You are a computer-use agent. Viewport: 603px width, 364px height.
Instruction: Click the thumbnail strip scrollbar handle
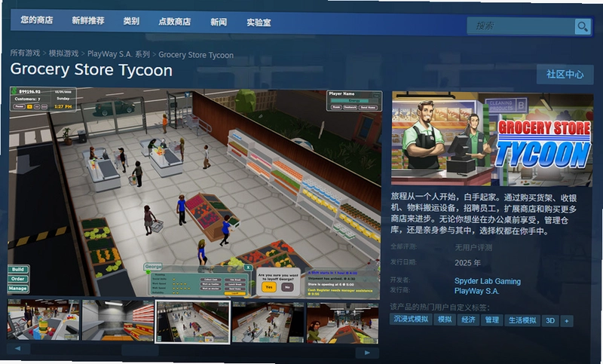pyautogui.click(x=140, y=350)
